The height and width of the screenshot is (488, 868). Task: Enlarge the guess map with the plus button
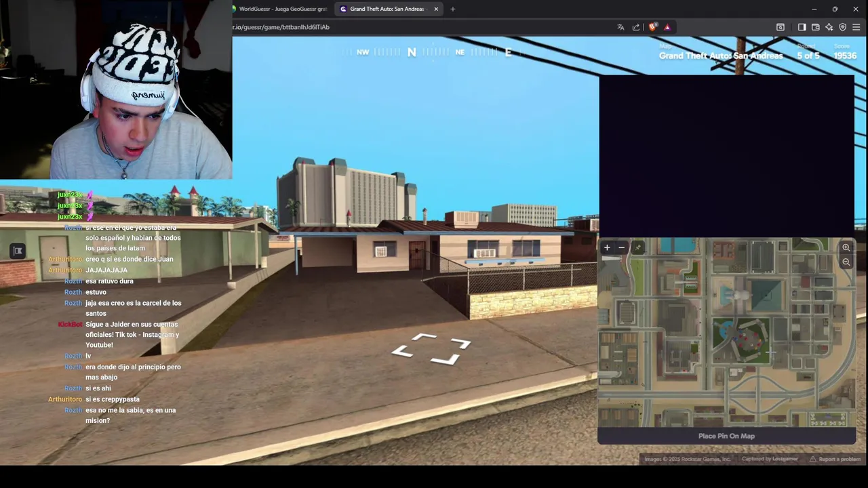click(607, 247)
